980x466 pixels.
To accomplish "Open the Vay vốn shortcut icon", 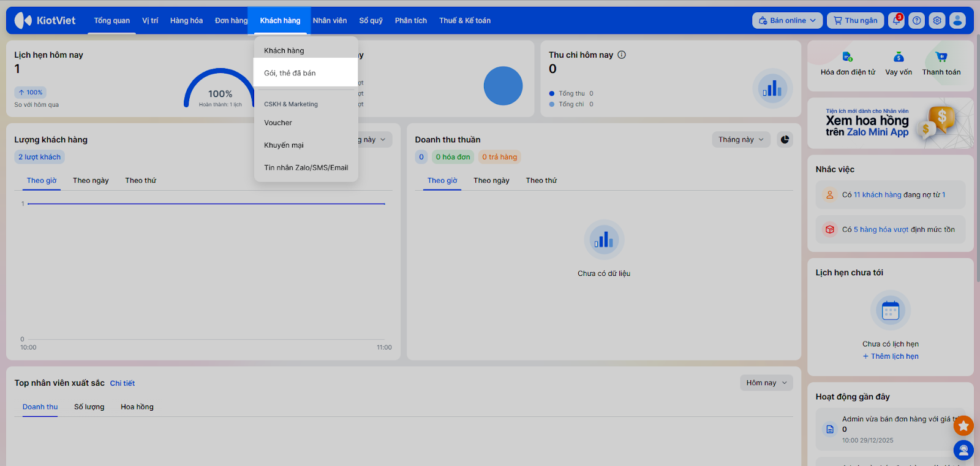I will point(899,57).
